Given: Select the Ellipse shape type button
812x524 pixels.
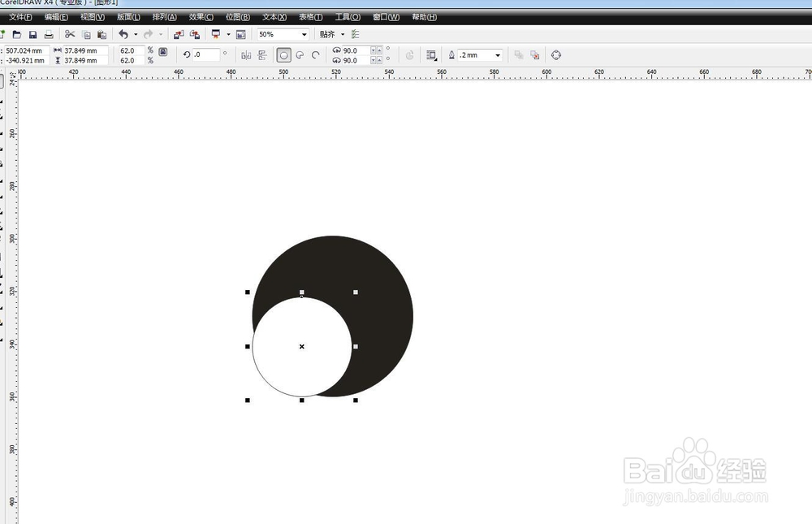Looking at the screenshot, I should click(283, 55).
